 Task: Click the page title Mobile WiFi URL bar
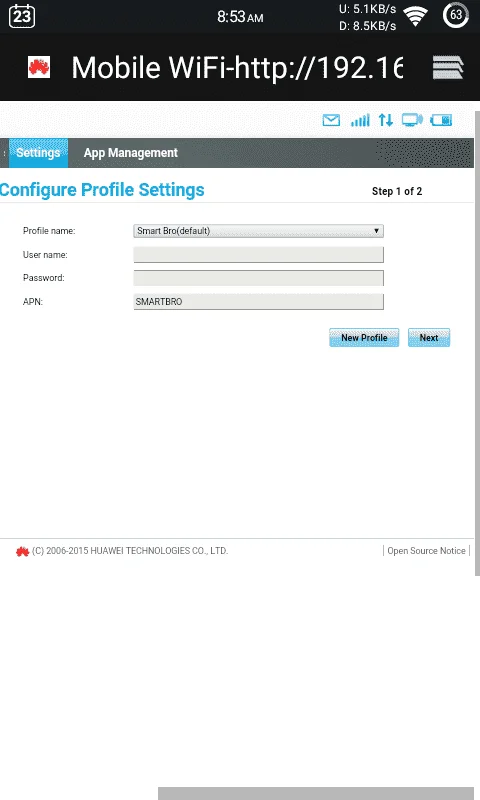pos(237,67)
